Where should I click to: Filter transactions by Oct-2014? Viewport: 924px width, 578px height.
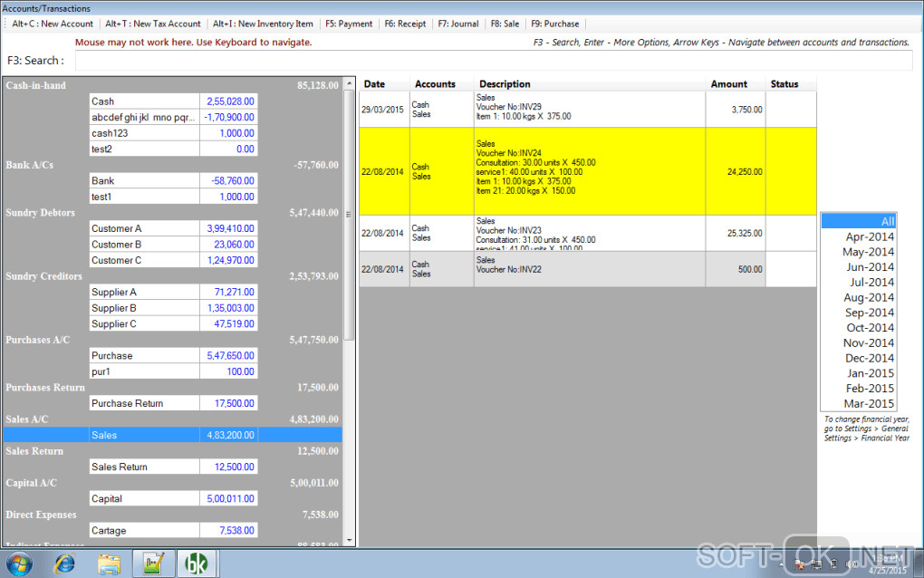(859, 328)
